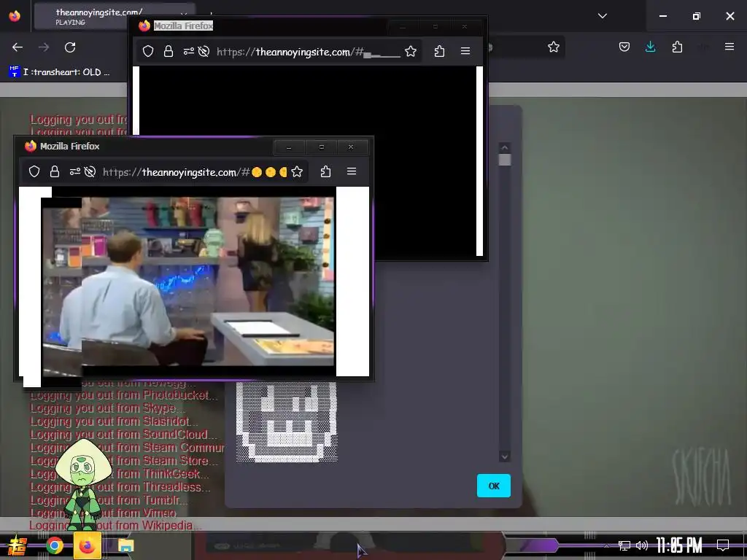Click shield icon in emoji-URL popup window
This screenshot has width=747, height=560.
[x=34, y=171]
